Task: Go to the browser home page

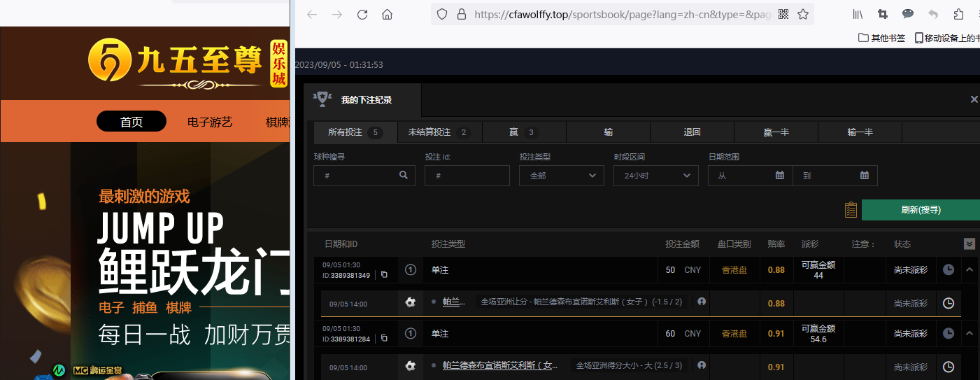Action: click(x=387, y=14)
